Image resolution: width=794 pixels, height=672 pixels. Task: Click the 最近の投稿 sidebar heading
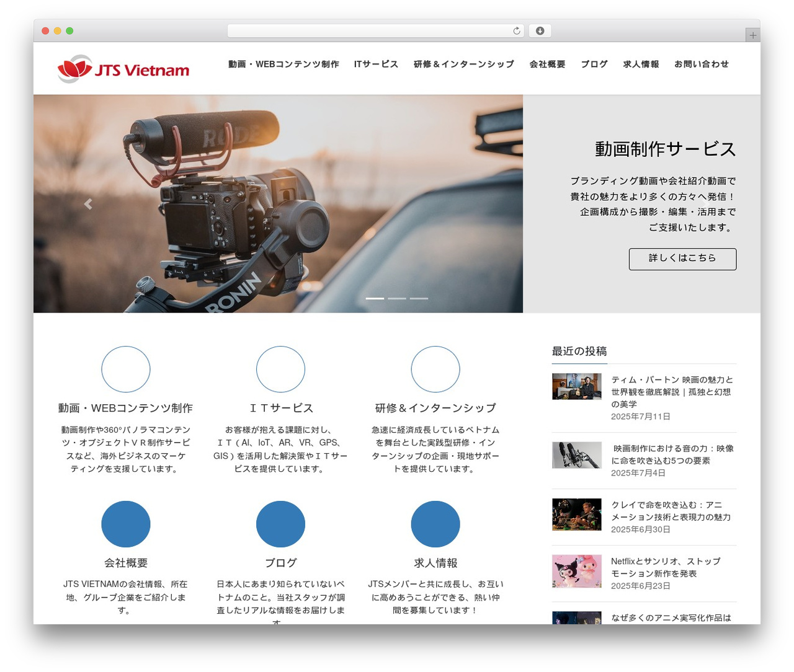[579, 351]
